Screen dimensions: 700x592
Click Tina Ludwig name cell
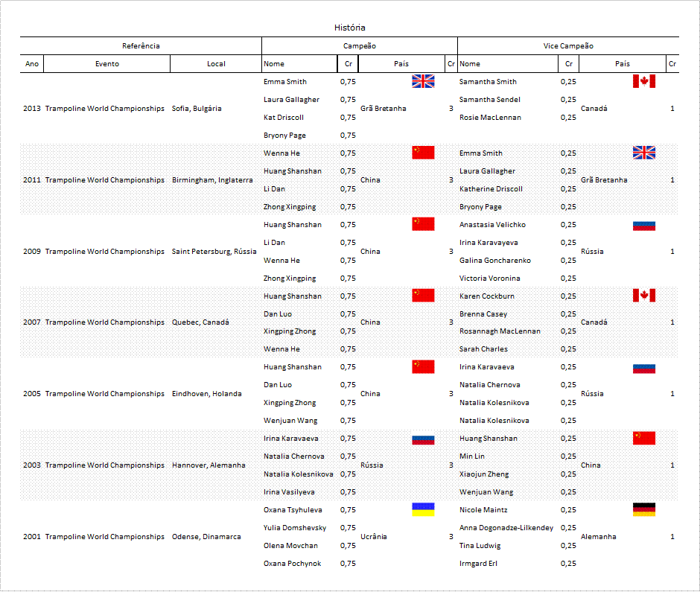coord(480,546)
